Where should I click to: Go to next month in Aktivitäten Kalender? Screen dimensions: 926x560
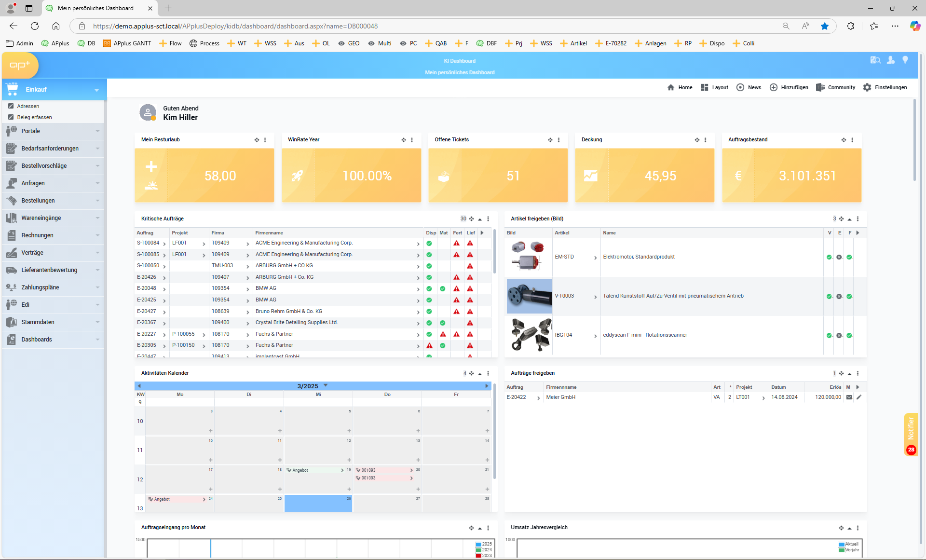pos(487,386)
